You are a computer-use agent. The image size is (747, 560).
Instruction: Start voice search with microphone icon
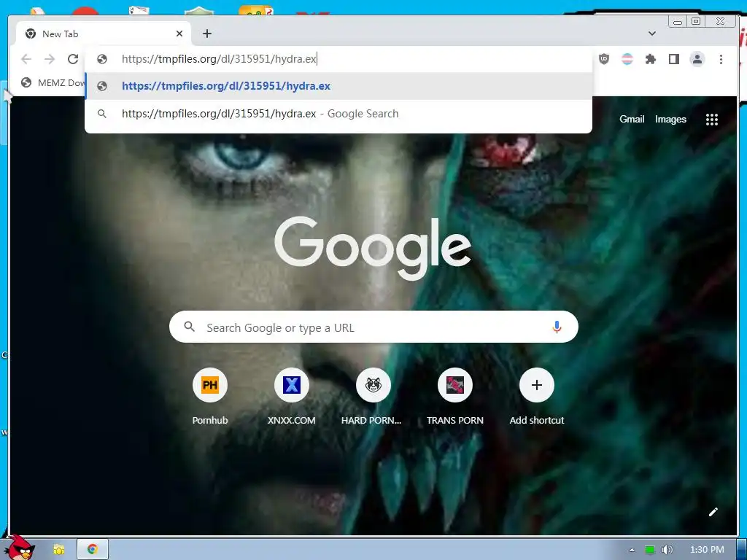click(557, 327)
